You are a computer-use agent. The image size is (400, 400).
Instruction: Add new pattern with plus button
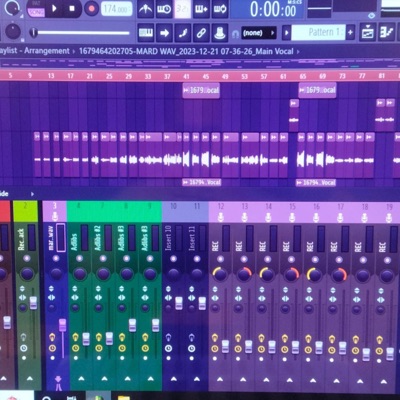click(350, 33)
